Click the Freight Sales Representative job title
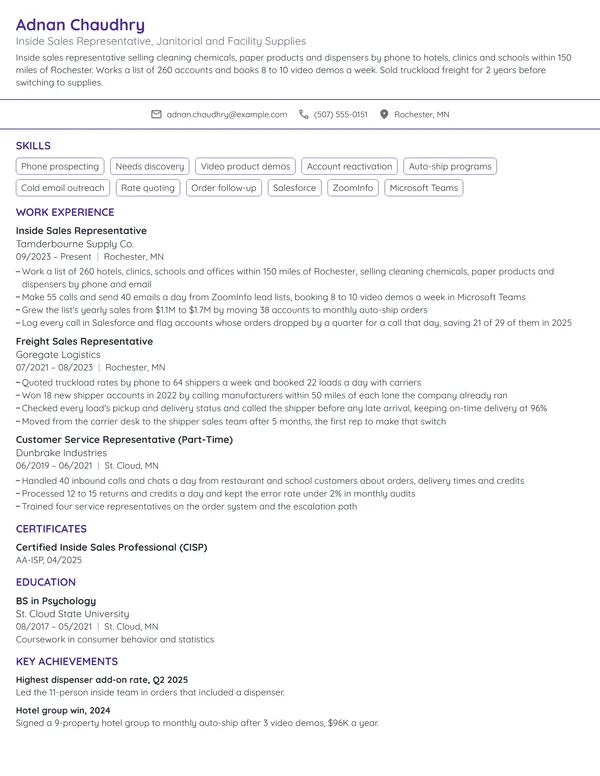 pyautogui.click(x=84, y=341)
